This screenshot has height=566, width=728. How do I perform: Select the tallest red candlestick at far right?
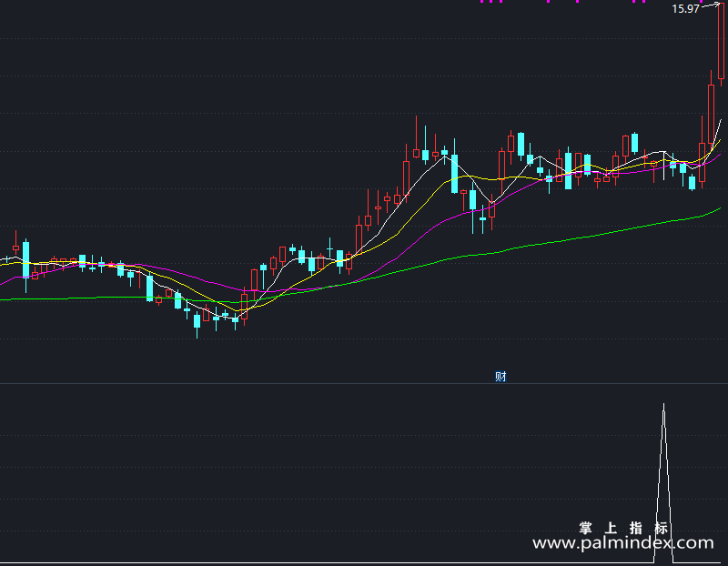tap(721, 44)
